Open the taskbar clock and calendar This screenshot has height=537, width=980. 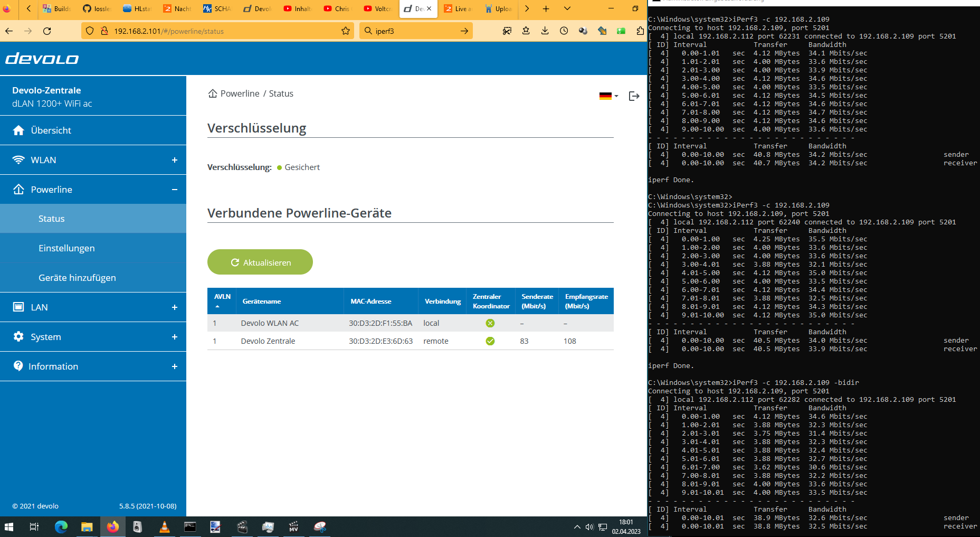click(626, 527)
